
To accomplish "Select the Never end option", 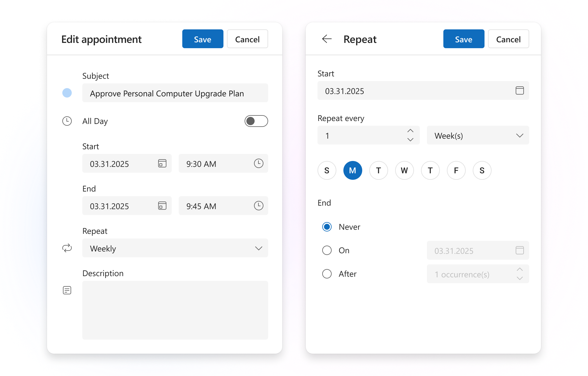I will (327, 227).
